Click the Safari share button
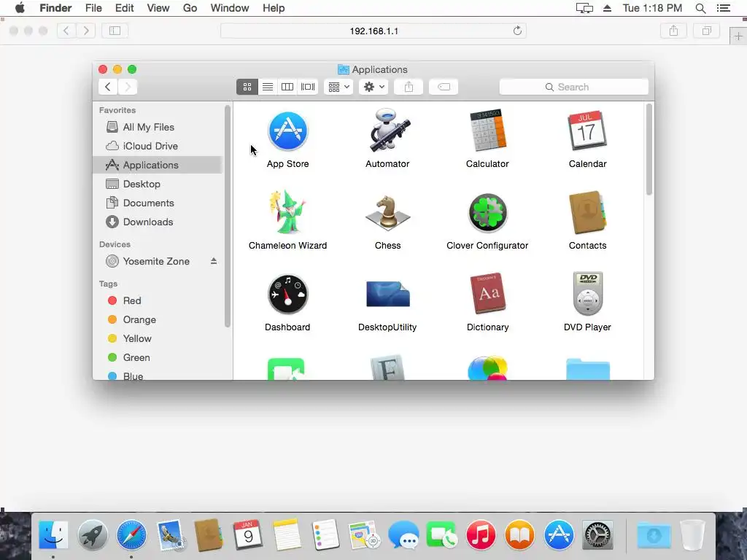The image size is (747, 560). coord(673,31)
